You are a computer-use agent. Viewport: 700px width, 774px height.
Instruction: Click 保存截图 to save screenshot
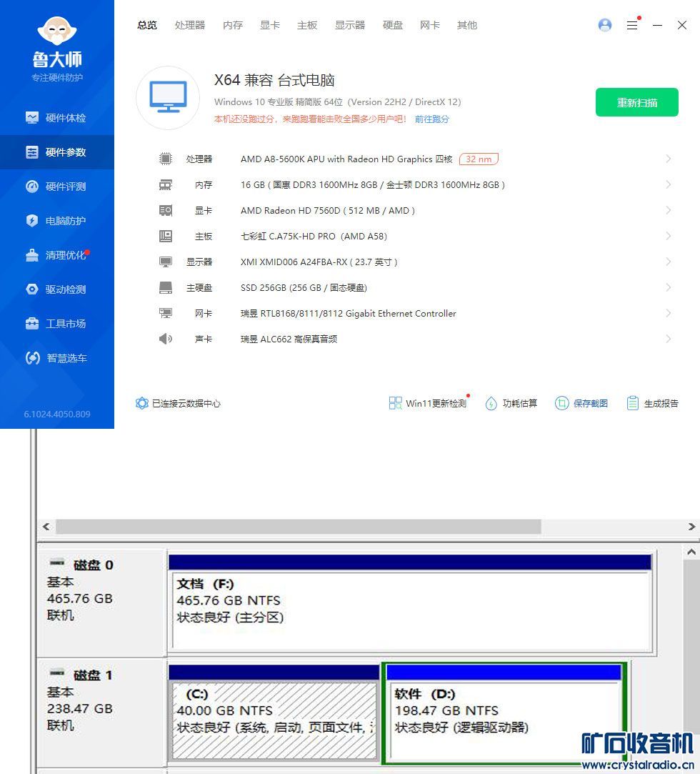pos(581,403)
